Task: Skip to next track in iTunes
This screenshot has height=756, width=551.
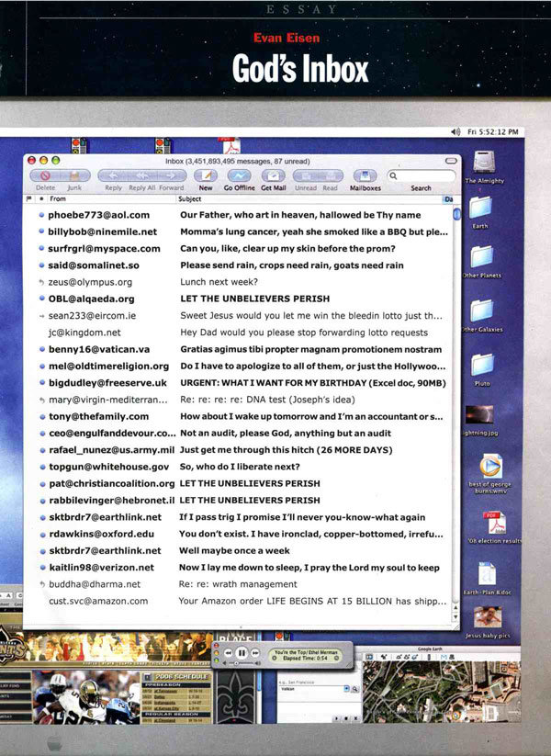Action: [255, 654]
